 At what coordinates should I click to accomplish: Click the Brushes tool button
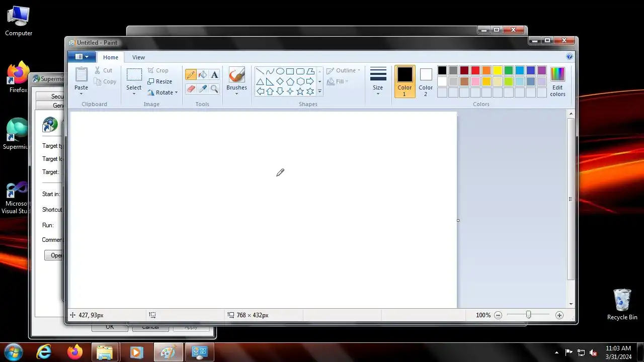(236, 75)
